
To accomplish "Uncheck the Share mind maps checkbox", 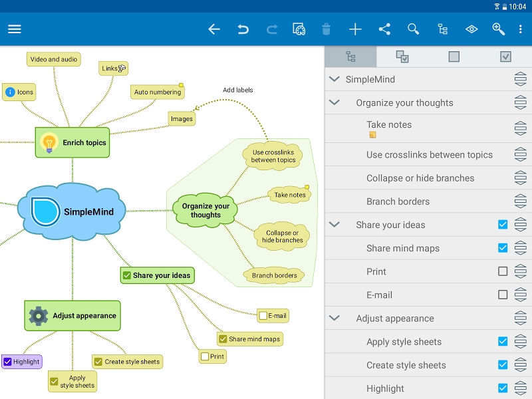I will pos(503,248).
